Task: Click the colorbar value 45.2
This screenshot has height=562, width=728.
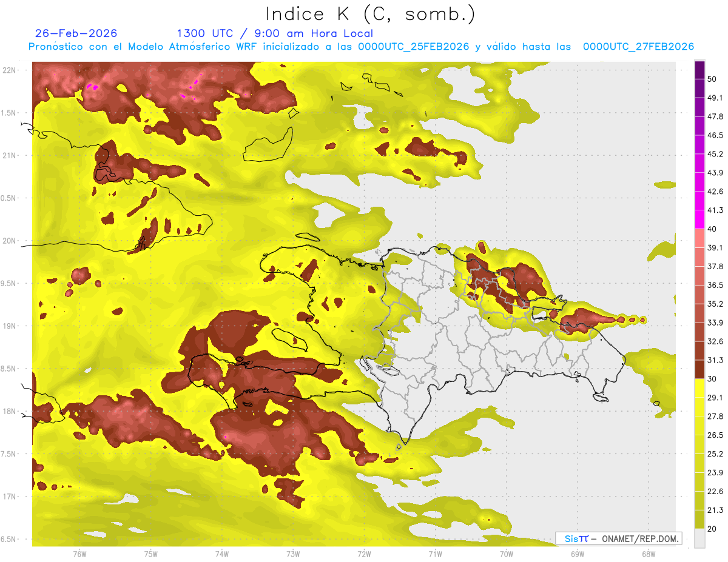Action: coord(715,154)
